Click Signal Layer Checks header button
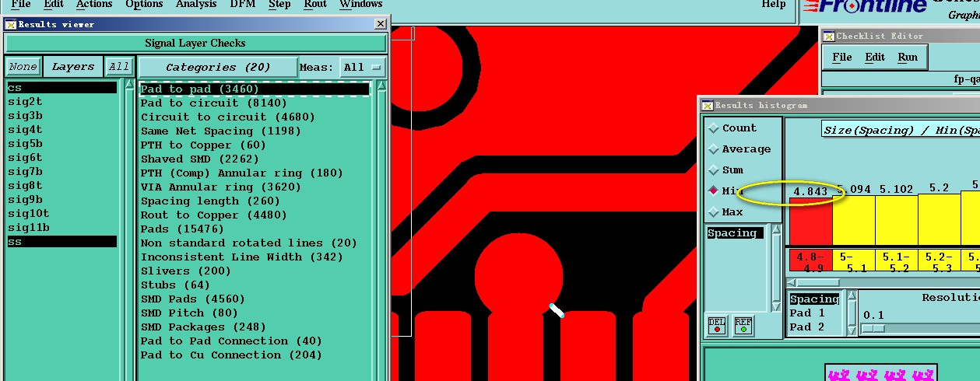 tap(195, 44)
